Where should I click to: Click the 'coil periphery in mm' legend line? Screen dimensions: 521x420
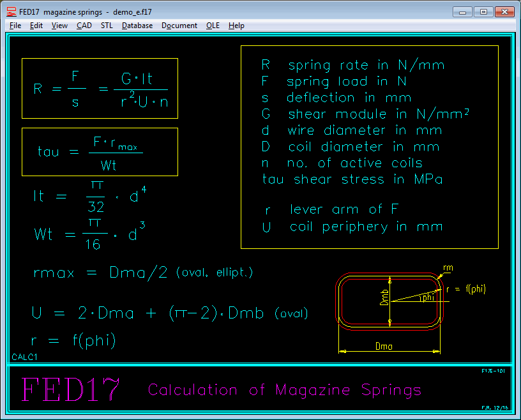tap(352, 227)
